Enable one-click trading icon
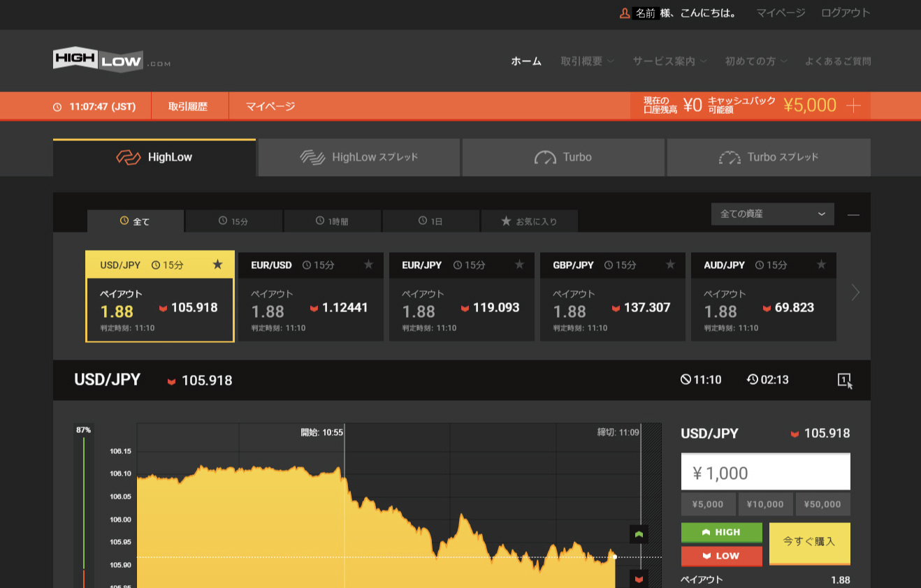 click(x=846, y=381)
